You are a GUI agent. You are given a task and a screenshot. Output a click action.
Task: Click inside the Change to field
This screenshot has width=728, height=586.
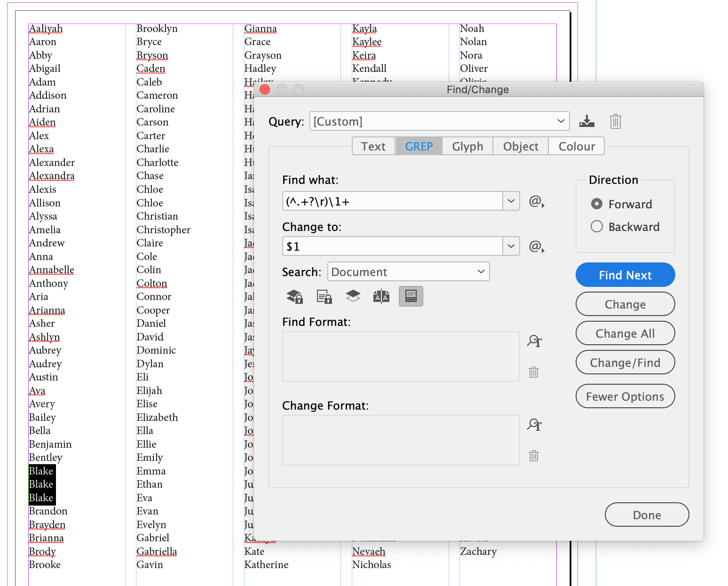click(390, 246)
